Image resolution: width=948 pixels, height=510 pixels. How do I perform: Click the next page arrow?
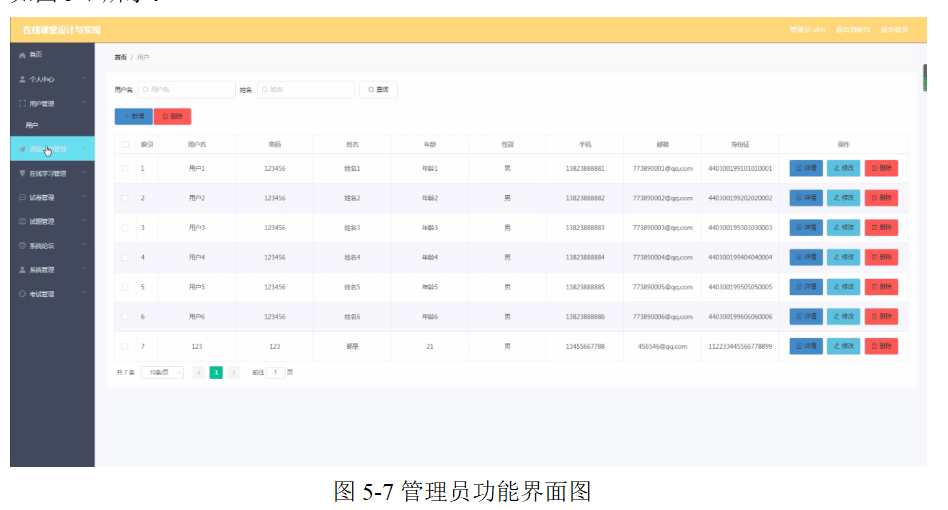(233, 373)
